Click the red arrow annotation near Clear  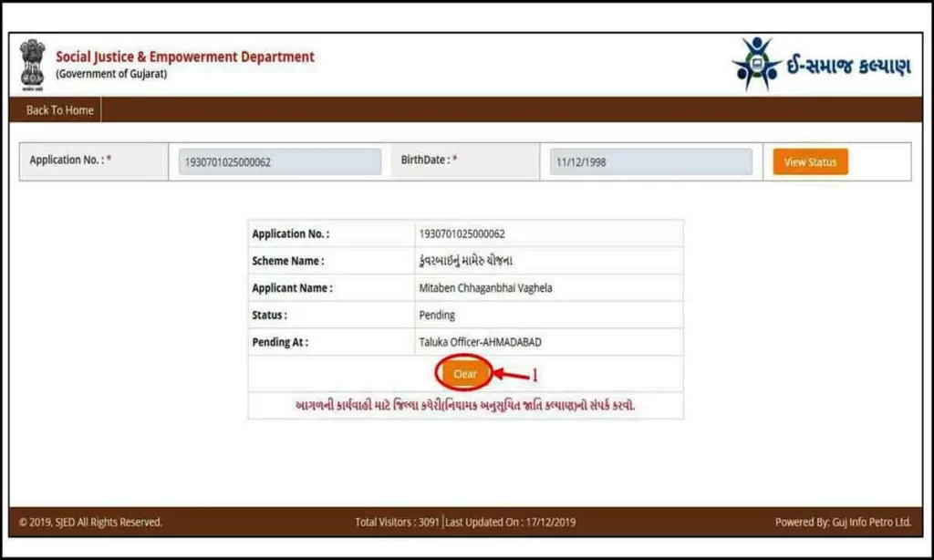tap(511, 372)
